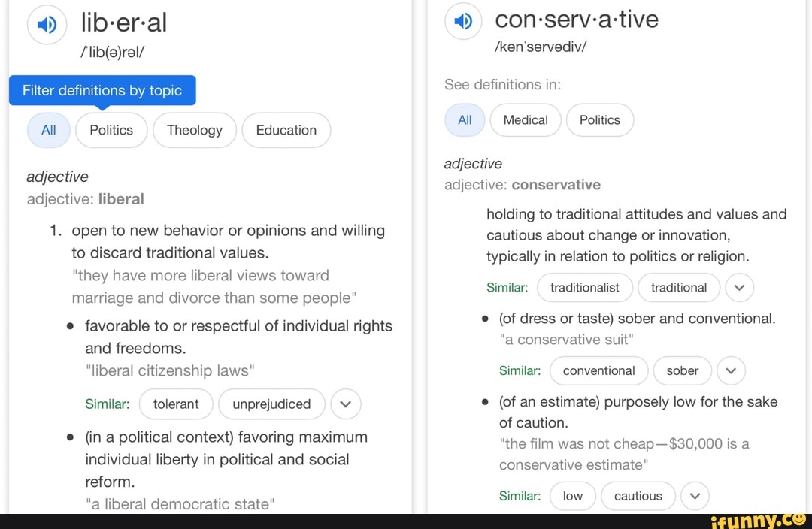
Task: Expand synonyms chevron next to traditional
Action: [739, 288]
